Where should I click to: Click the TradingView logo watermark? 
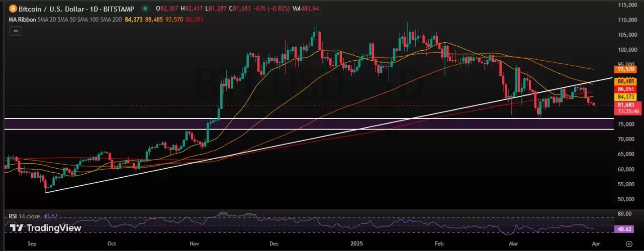click(x=46, y=228)
